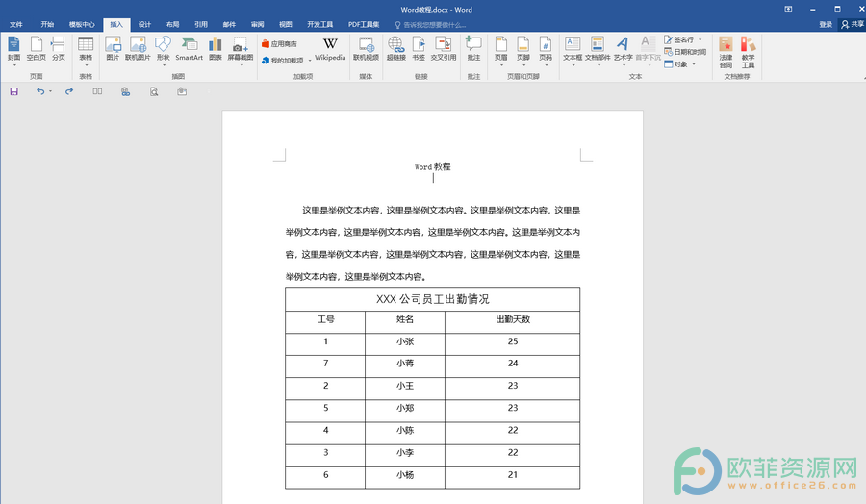Open the File (文件) tab
The width and height of the screenshot is (866, 504).
16,24
